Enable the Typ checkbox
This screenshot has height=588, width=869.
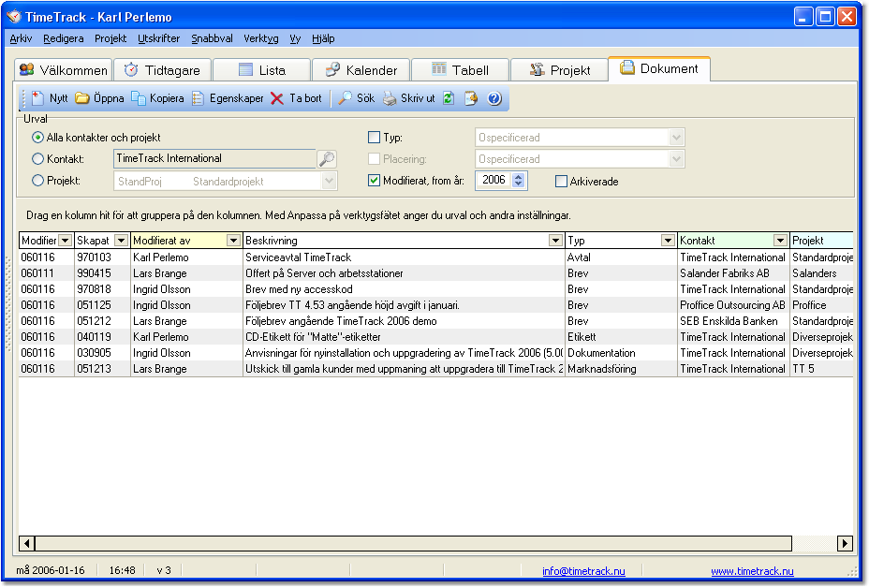click(374, 138)
